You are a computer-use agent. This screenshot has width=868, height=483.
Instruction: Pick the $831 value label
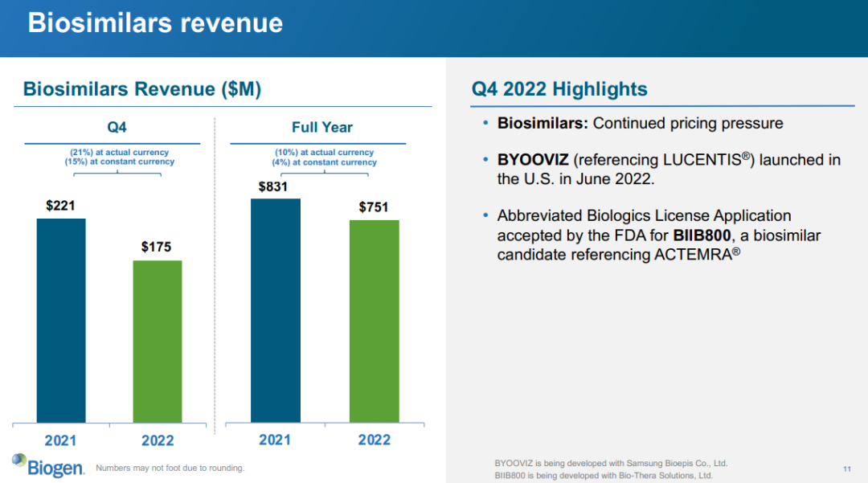pos(274,186)
